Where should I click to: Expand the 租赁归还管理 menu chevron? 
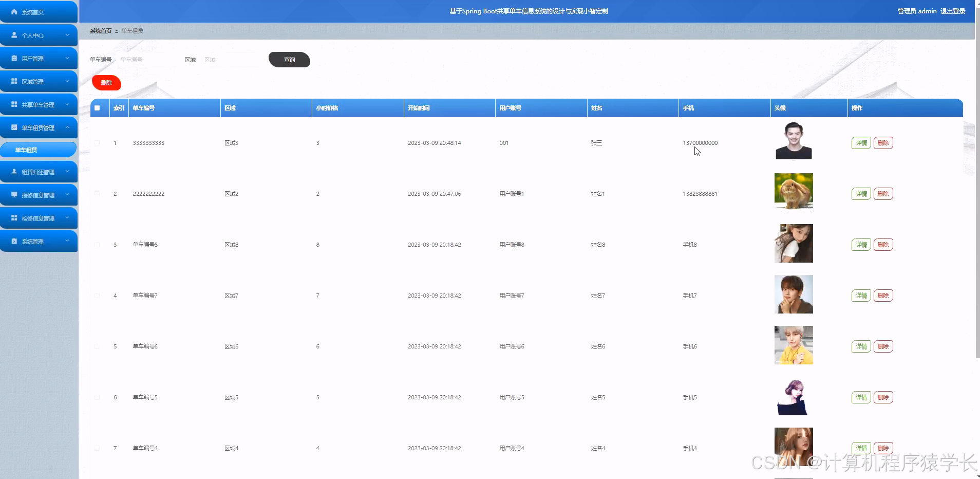67,172
